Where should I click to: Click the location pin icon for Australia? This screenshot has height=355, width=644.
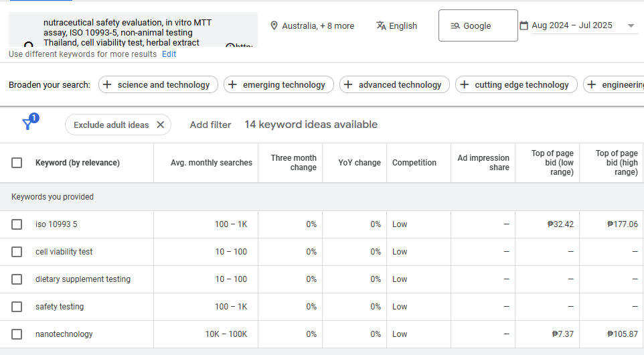pyautogui.click(x=274, y=25)
